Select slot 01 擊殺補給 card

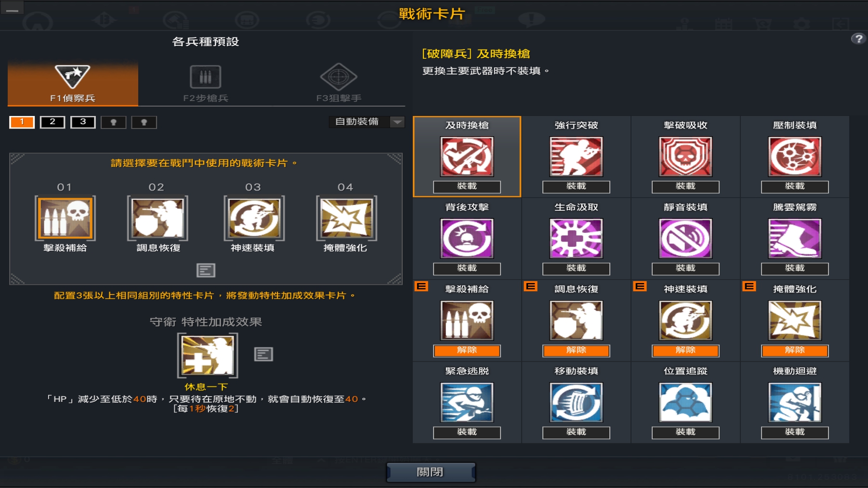click(65, 218)
